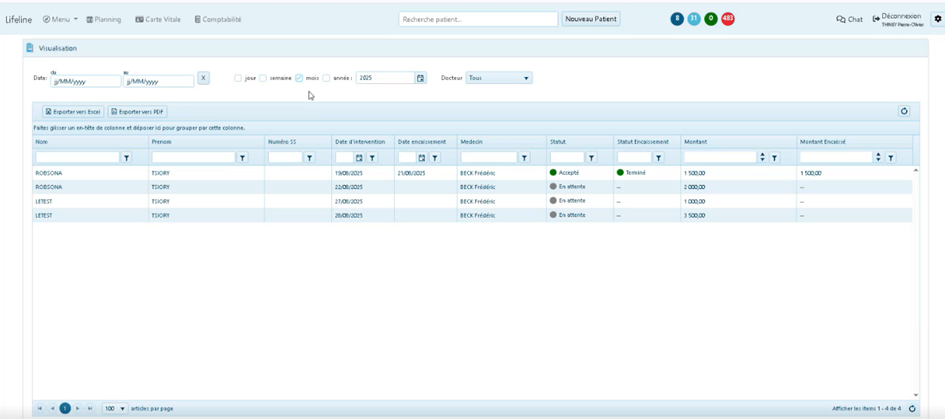Expand the Menu dropdown in navbar

tap(60, 19)
